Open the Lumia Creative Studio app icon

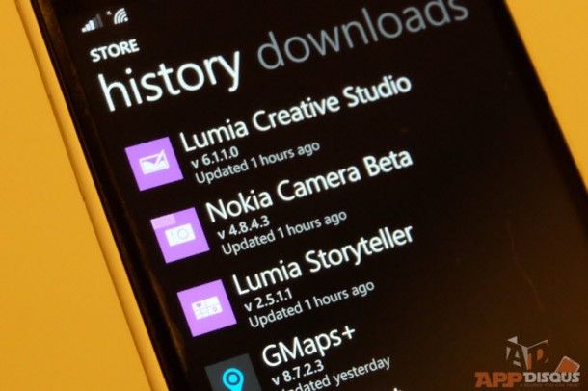tap(154, 164)
